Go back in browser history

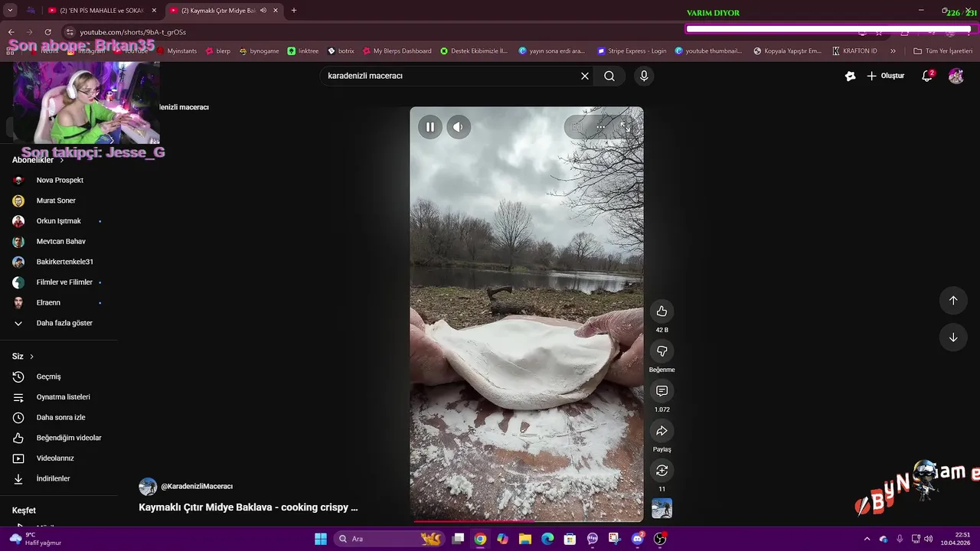(x=11, y=32)
